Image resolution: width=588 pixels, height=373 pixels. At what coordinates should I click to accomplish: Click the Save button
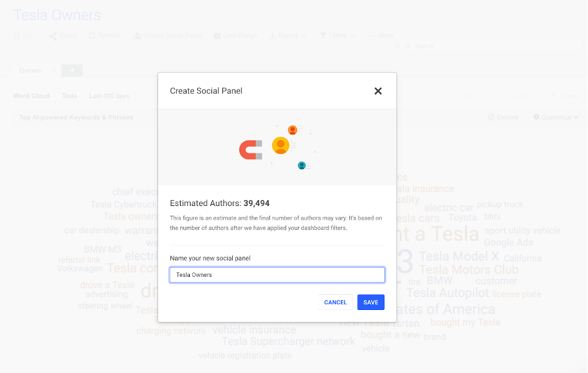[x=371, y=302]
